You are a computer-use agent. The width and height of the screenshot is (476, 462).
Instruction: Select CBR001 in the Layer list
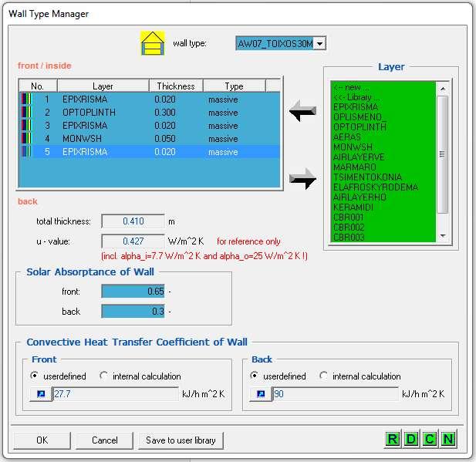(348, 217)
